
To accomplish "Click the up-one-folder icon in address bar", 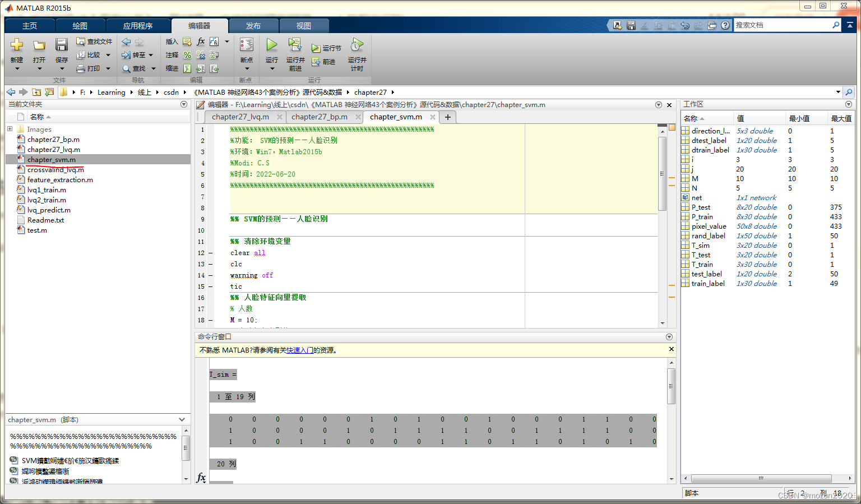I will (x=36, y=92).
